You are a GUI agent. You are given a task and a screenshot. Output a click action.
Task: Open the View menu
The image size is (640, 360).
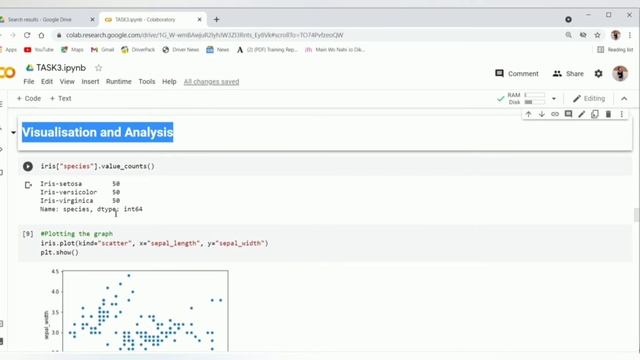click(67, 82)
